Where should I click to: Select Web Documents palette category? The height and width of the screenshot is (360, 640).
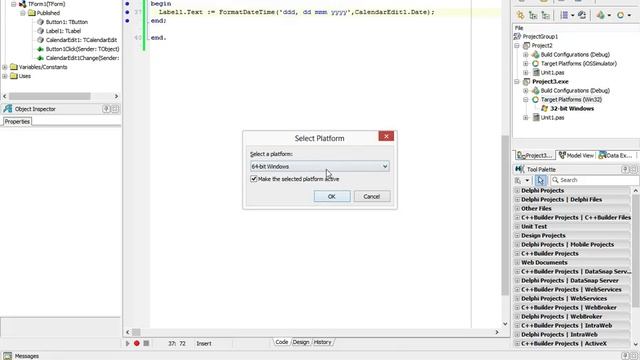[x=544, y=262]
